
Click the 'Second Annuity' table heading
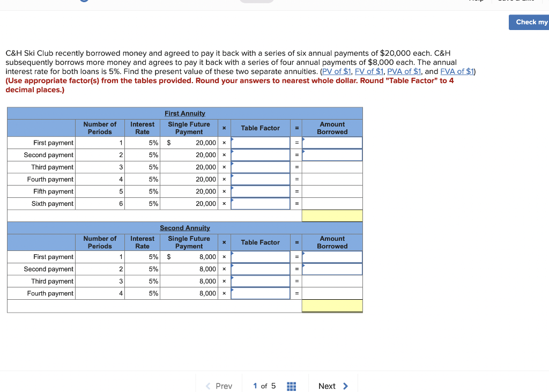(x=185, y=228)
